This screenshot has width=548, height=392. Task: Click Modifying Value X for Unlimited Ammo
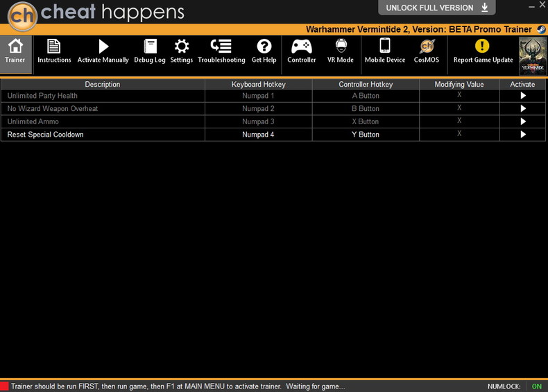click(459, 121)
